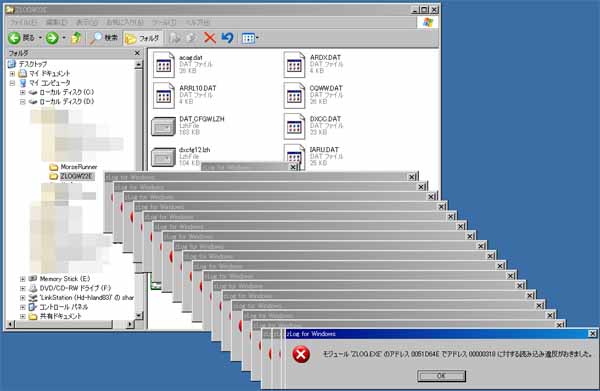Click the Copy To toolbar icon

tap(191, 38)
